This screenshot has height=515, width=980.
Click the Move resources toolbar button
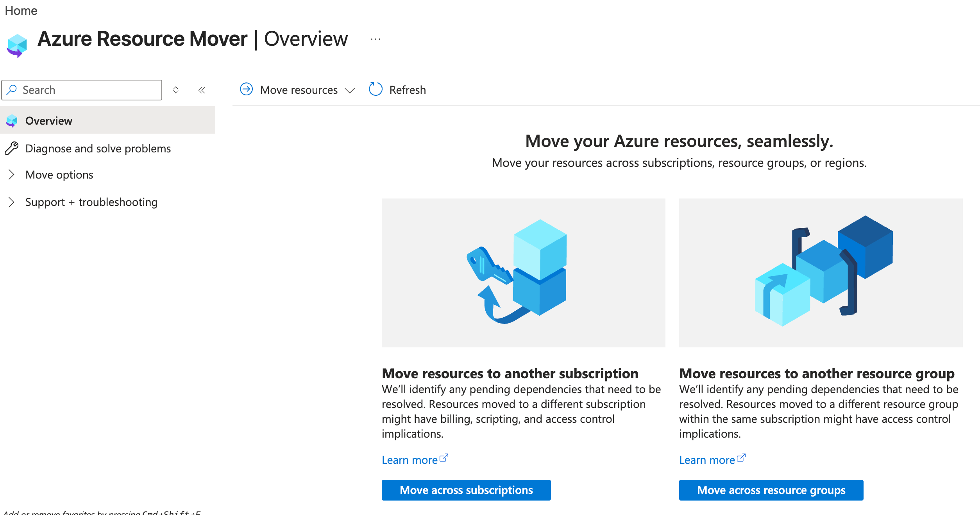pos(297,90)
